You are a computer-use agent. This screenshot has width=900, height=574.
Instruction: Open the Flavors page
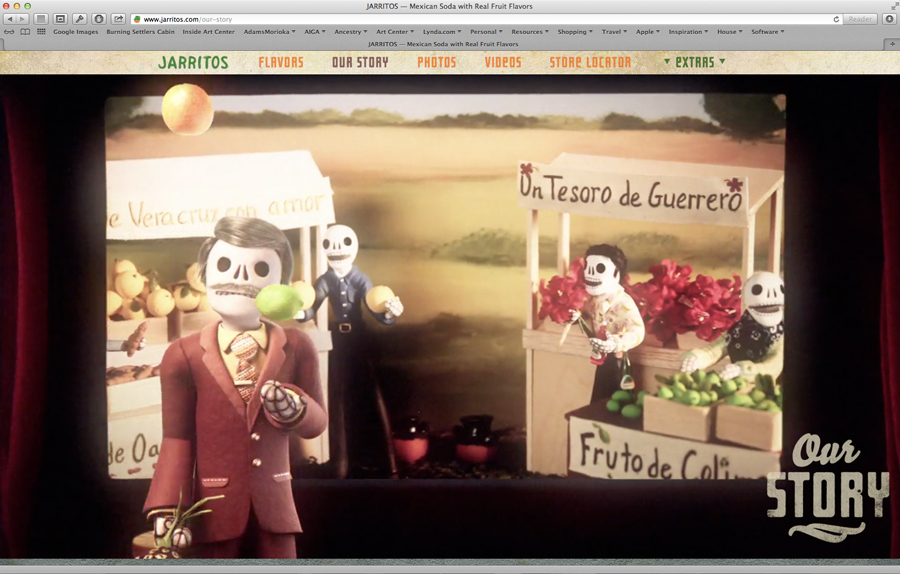[281, 62]
